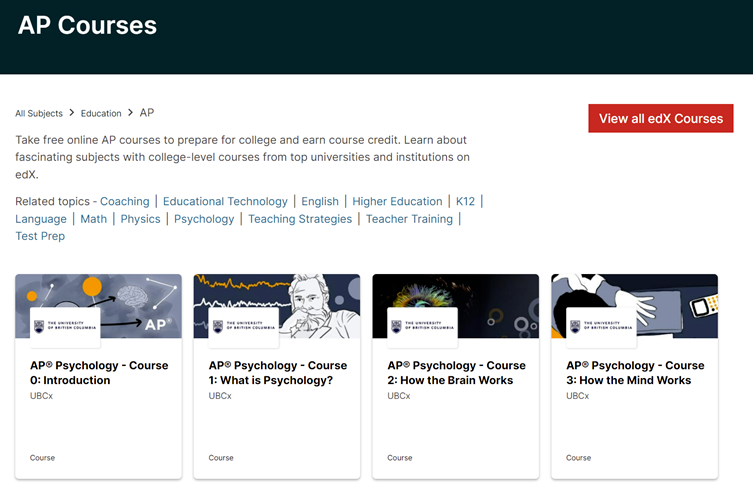Viewport: 753px width, 489px height.
Task: Go to All Subjects breadcrumb
Action: pyautogui.click(x=39, y=114)
